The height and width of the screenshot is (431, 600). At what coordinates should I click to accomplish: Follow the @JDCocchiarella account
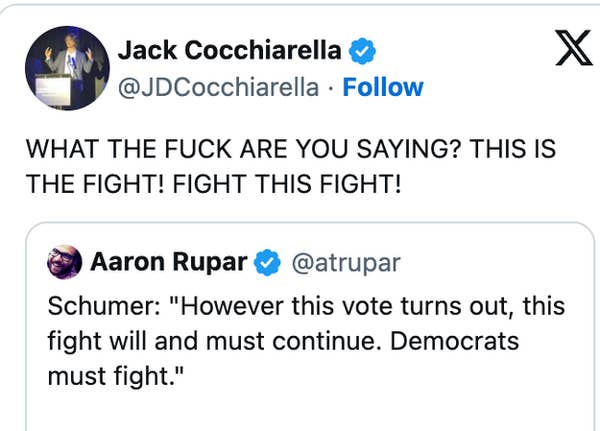pos(383,87)
